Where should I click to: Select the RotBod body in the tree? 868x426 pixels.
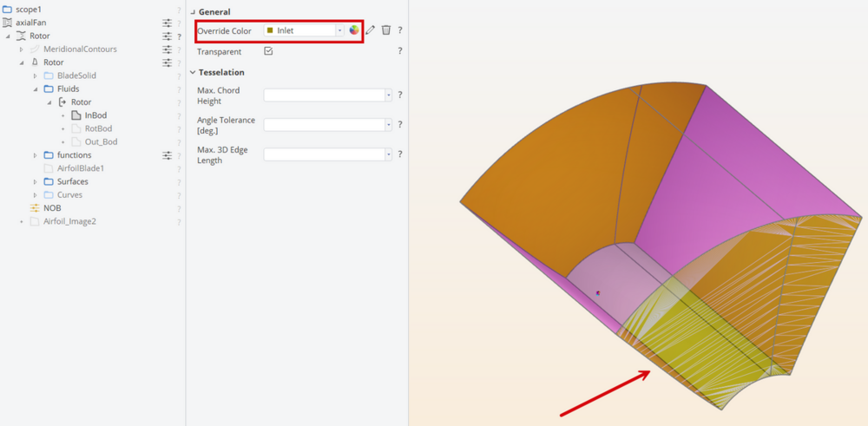coord(99,129)
